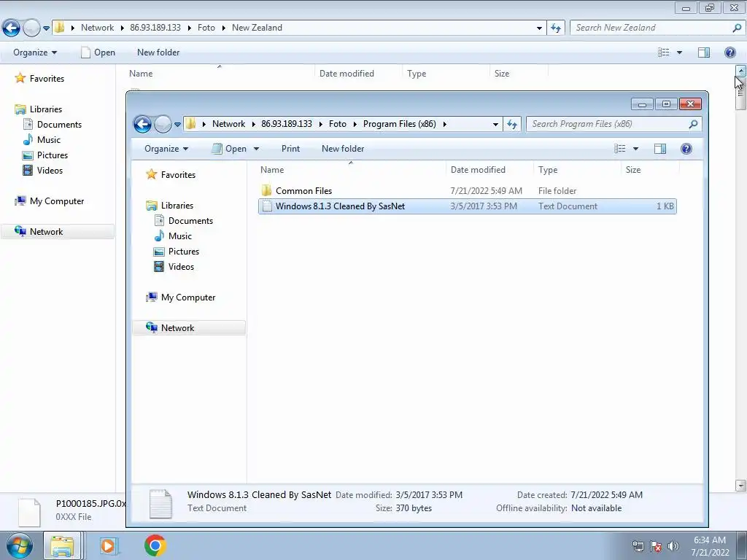
Task: Select Music in front window sidebar
Action: pos(179,236)
